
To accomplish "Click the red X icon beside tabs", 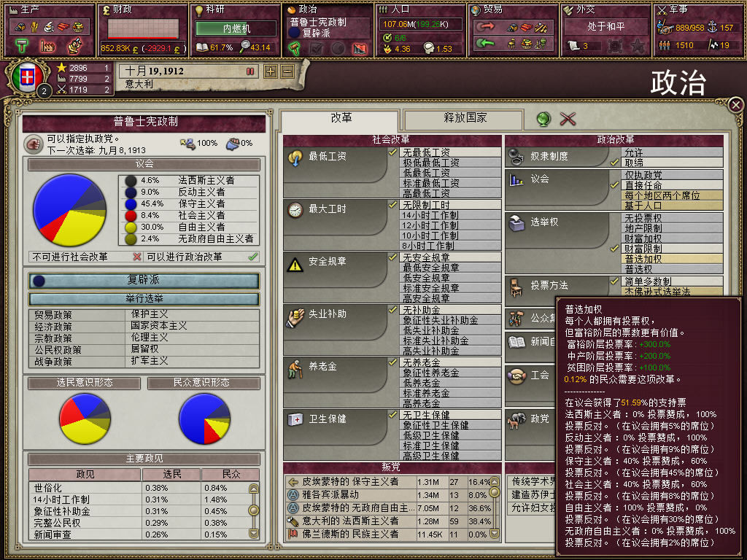I will click(568, 119).
